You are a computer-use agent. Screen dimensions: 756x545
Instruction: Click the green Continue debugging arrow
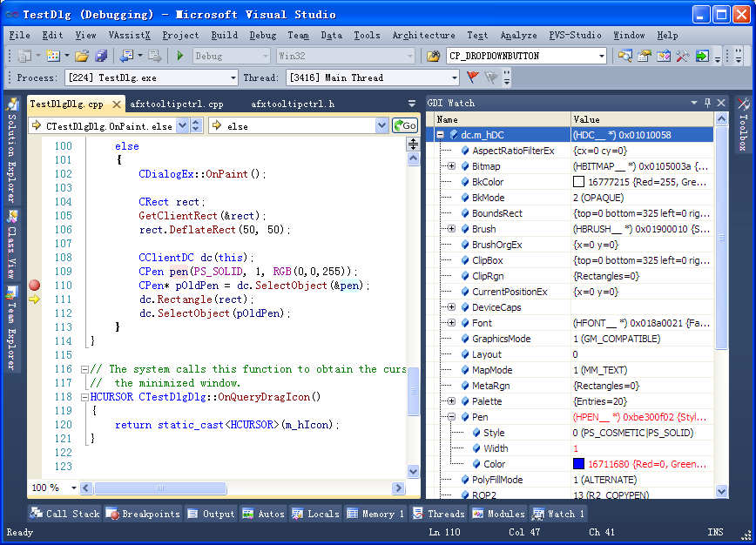[179, 56]
